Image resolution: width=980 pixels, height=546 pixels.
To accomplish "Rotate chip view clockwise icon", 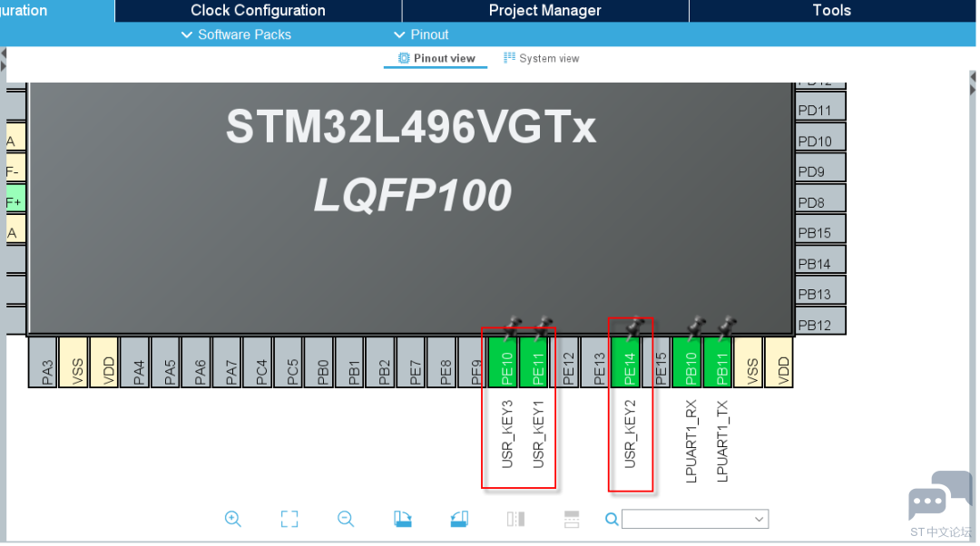I will point(403,519).
